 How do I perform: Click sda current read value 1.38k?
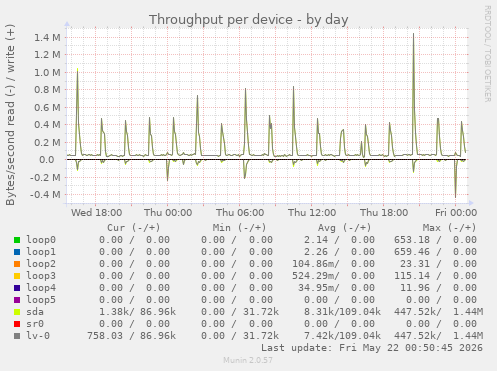point(116,312)
